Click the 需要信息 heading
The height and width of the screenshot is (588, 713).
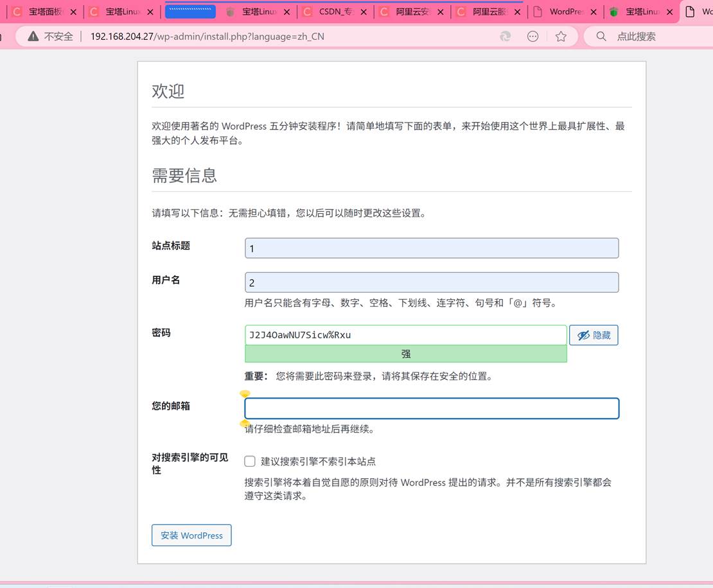[x=184, y=175]
